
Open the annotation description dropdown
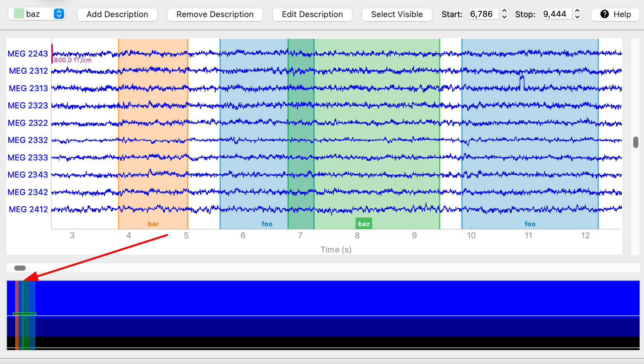click(36, 14)
